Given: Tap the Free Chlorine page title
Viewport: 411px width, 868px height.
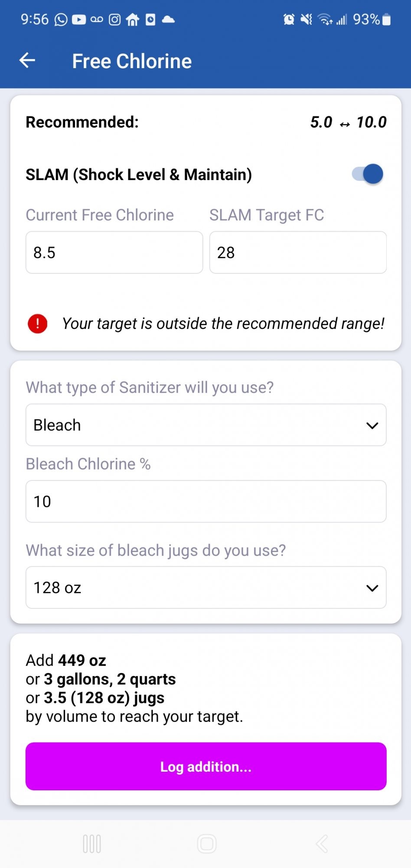Looking at the screenshot, I should 132,61.
